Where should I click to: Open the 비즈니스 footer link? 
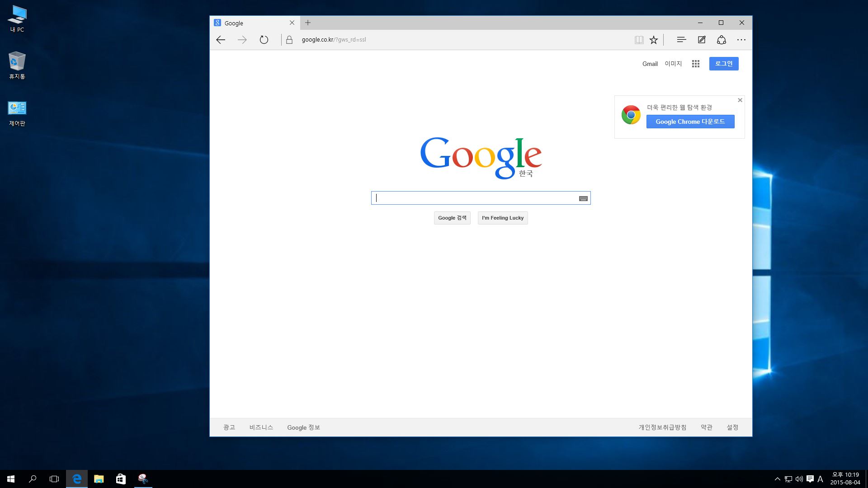261,427
